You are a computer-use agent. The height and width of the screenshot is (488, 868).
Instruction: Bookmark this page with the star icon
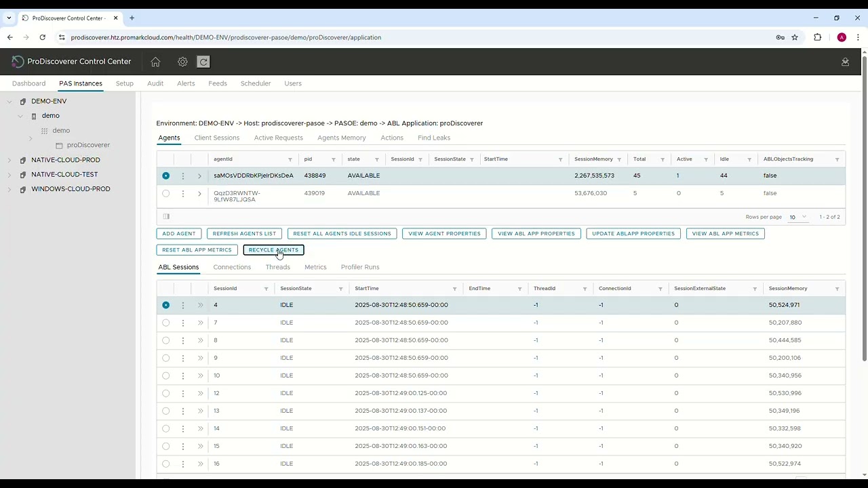[x=795, y=37]
